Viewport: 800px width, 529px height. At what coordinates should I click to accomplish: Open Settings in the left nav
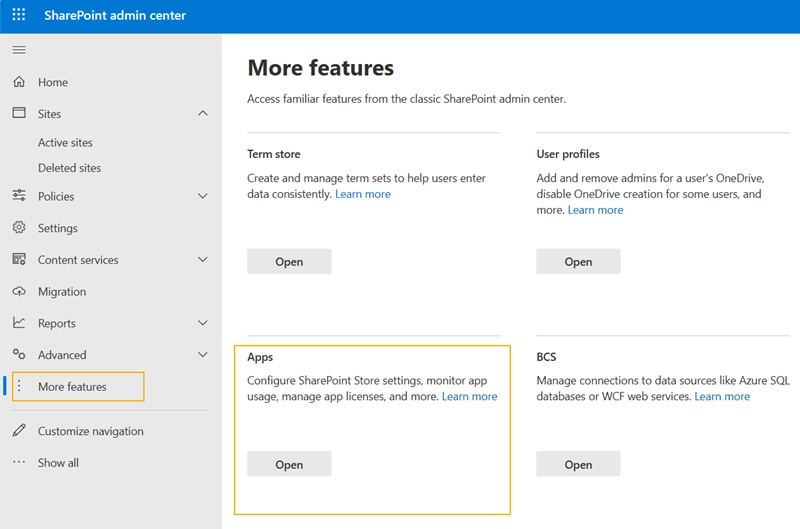click(58, 228)
